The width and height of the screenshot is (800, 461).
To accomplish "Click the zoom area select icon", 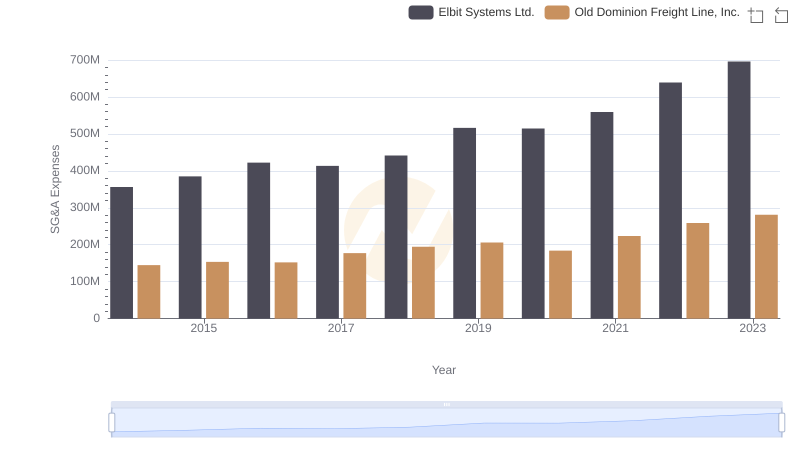I will [756, 15].
